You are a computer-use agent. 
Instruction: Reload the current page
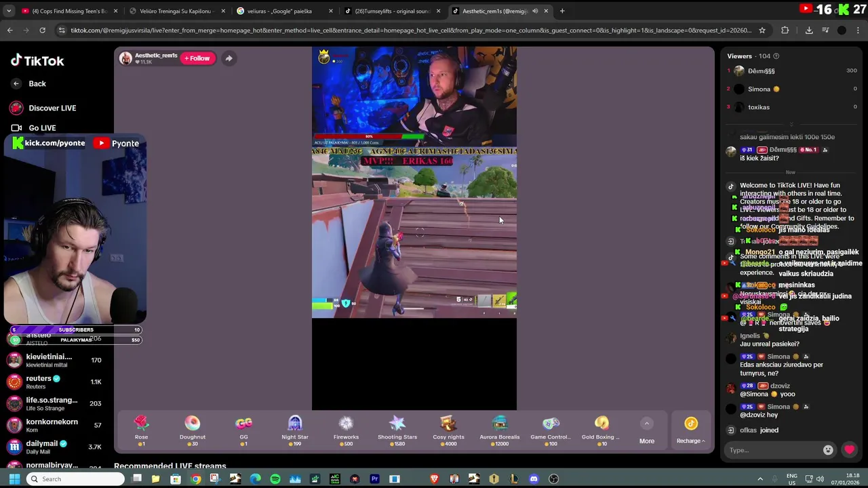coord(42,30)
